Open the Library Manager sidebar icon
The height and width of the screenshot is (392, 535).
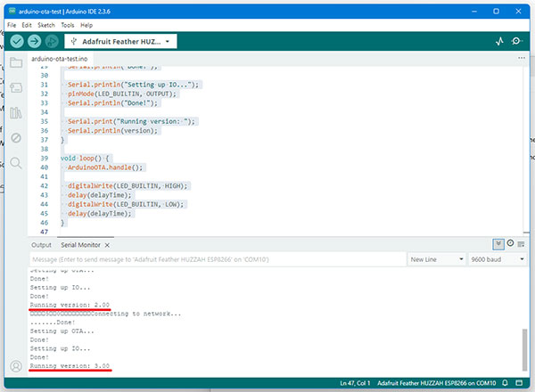point(16,113)
